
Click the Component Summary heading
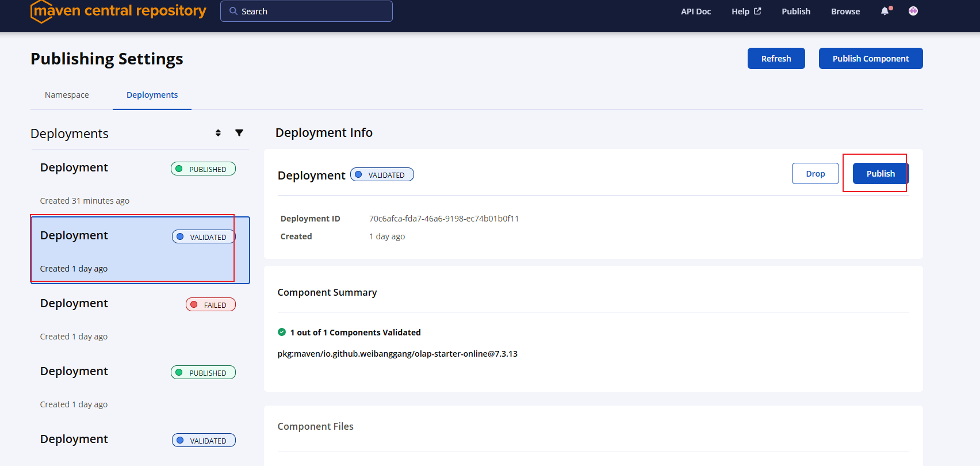[327, 292]
